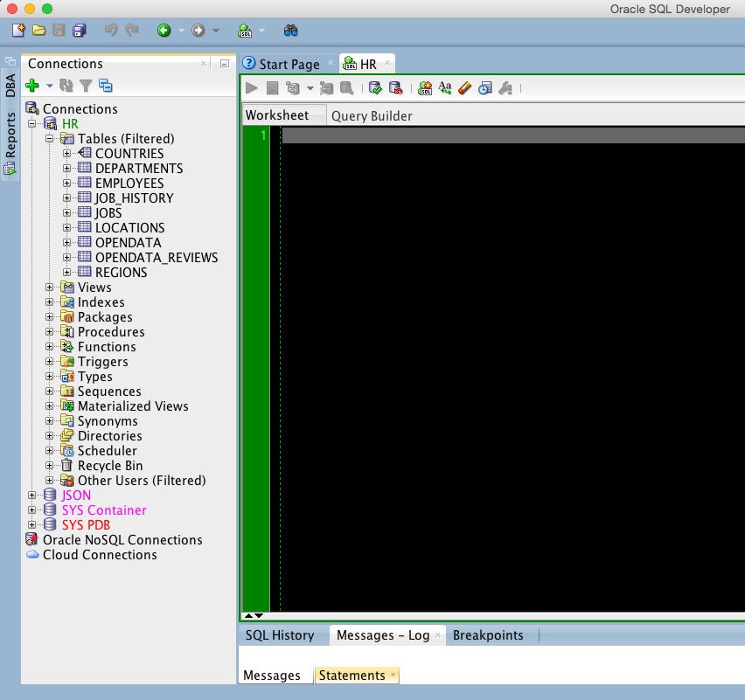Select Cloud Connections item
This screenshot has height=700, width=745.
(100, 555)
